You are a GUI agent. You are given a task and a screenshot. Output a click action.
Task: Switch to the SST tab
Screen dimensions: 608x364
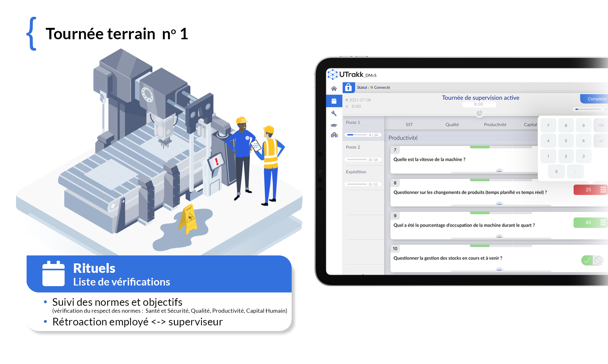click(x=409, y=125)
